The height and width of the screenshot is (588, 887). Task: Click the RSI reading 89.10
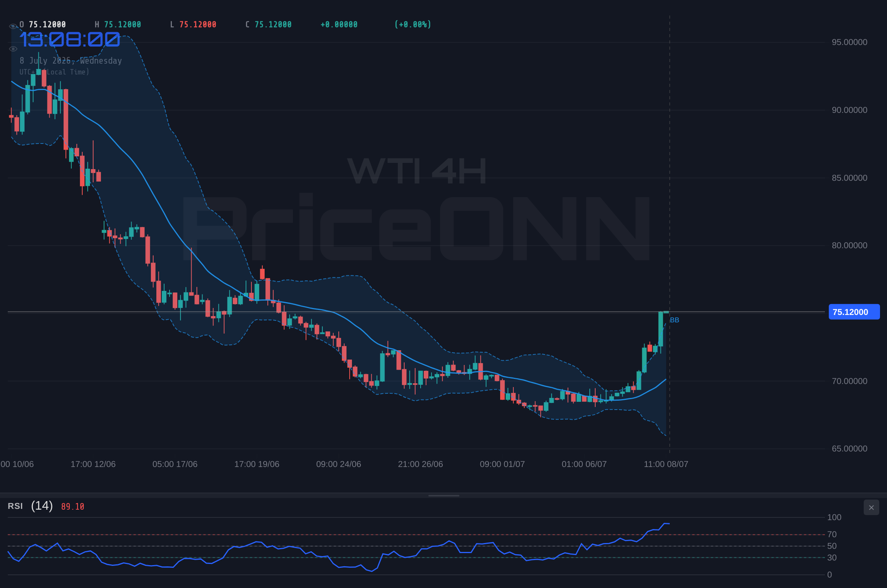pyautogui.click(x=73, y=507)
